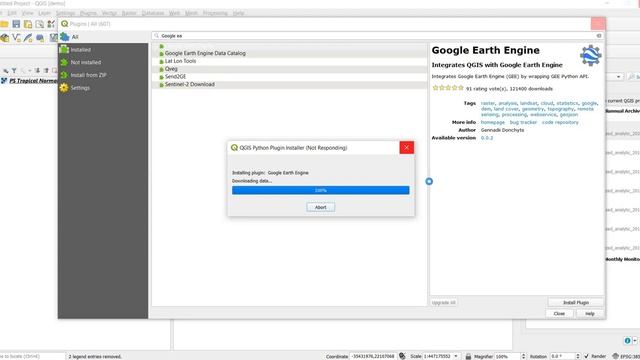
Task: Click the Abort button in installer dialog
Action: (320, 207)
